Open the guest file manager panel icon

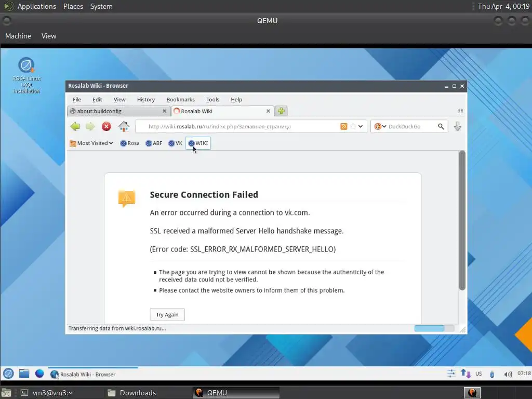click(24, 374)
